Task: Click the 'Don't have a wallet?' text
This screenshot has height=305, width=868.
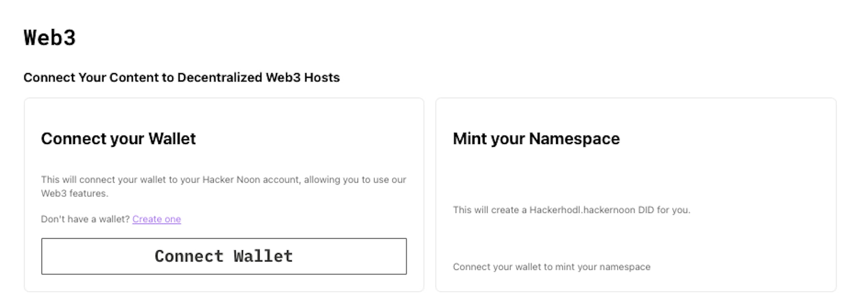Action: coord(85,219)
